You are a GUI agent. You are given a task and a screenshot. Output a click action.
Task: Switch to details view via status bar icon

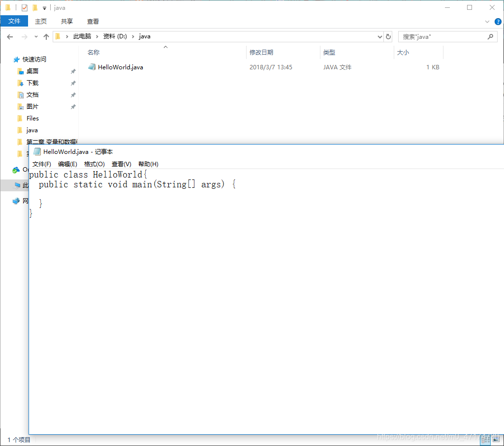point(485,440)
